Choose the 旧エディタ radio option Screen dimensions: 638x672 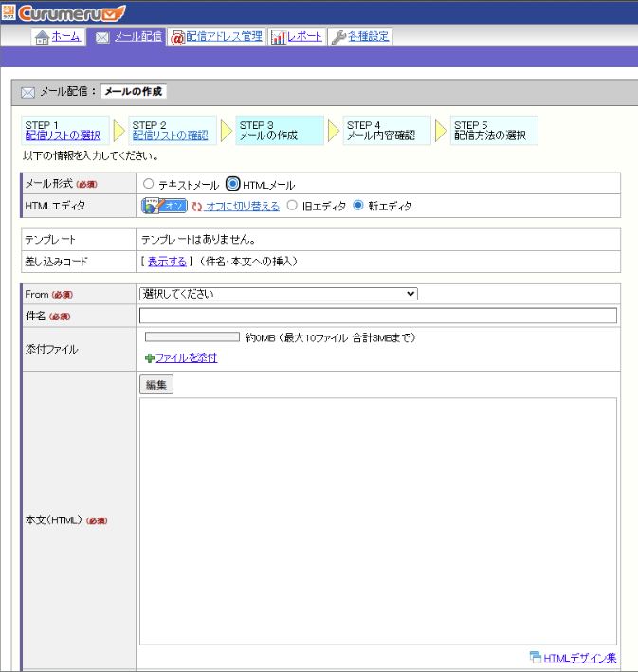tap(292, 206)
